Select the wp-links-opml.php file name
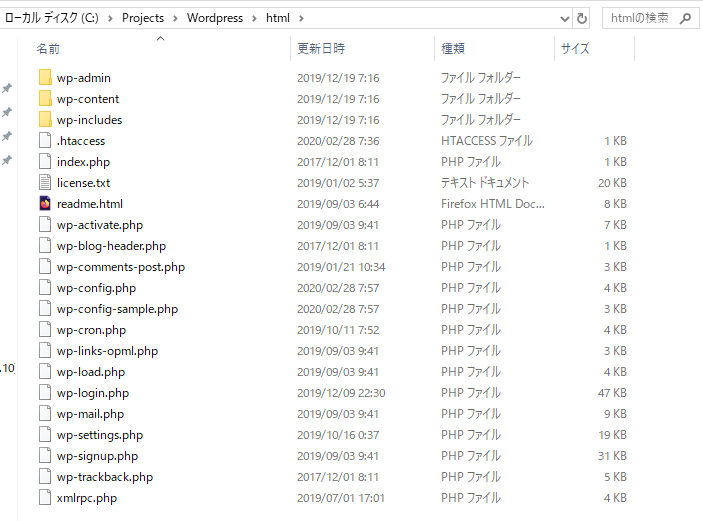 108,351
